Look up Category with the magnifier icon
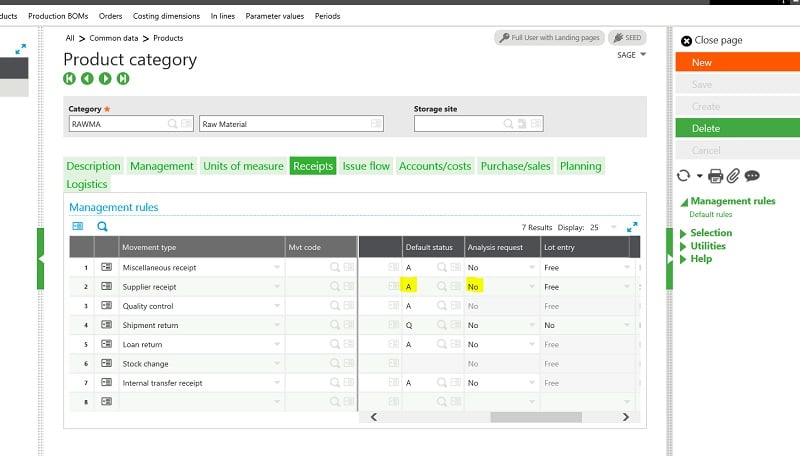 tap(173, 124)
